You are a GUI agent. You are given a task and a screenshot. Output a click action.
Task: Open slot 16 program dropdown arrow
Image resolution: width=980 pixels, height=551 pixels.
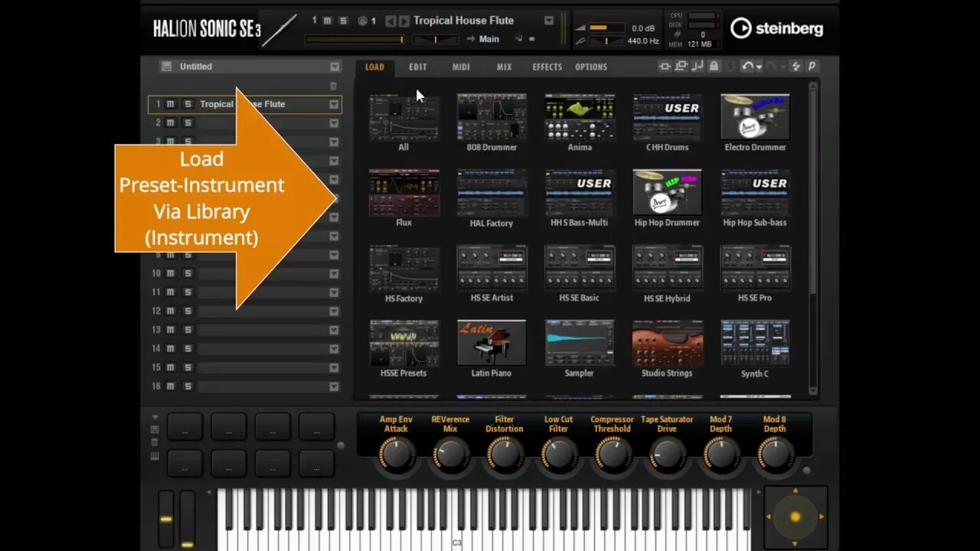[x=334, y=386]
